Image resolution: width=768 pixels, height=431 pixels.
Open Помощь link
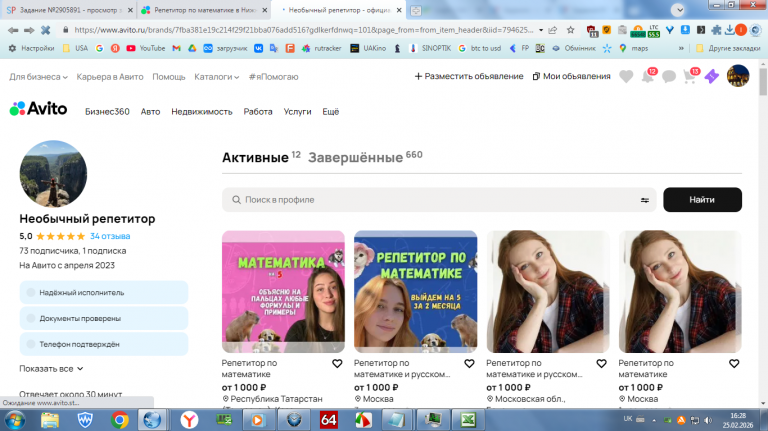[168, 77]
